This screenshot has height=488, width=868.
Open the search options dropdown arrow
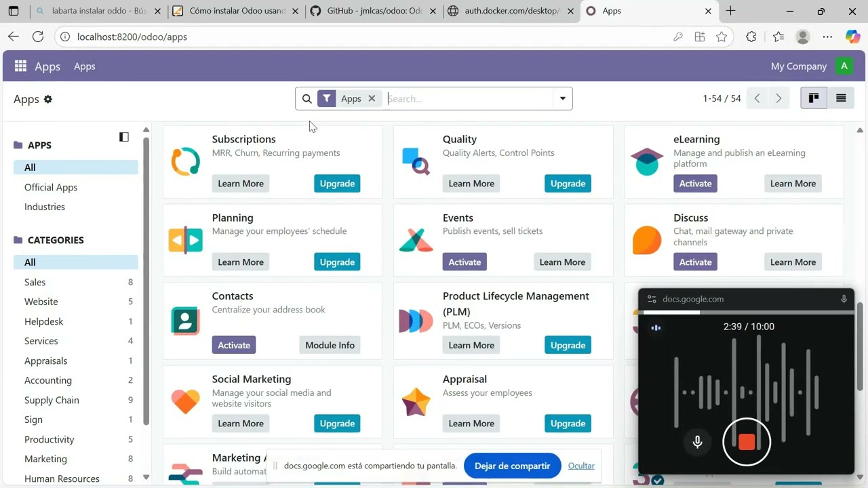[x=562, y=99]
